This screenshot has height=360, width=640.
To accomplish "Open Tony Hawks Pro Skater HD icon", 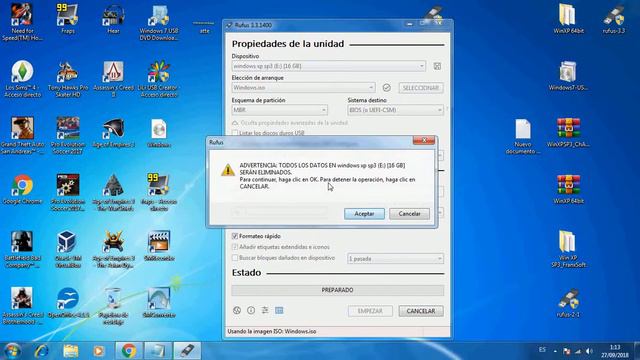I will (68, 79).
